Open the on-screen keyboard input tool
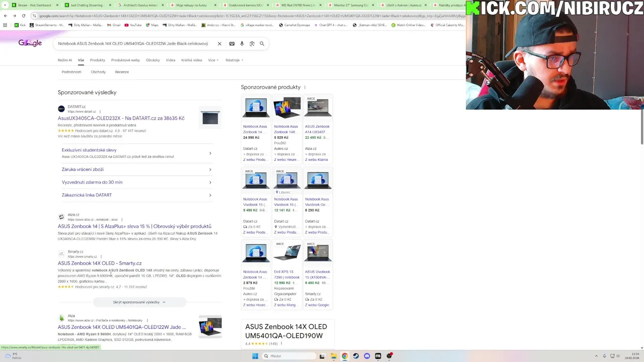 tap(232, 44)
